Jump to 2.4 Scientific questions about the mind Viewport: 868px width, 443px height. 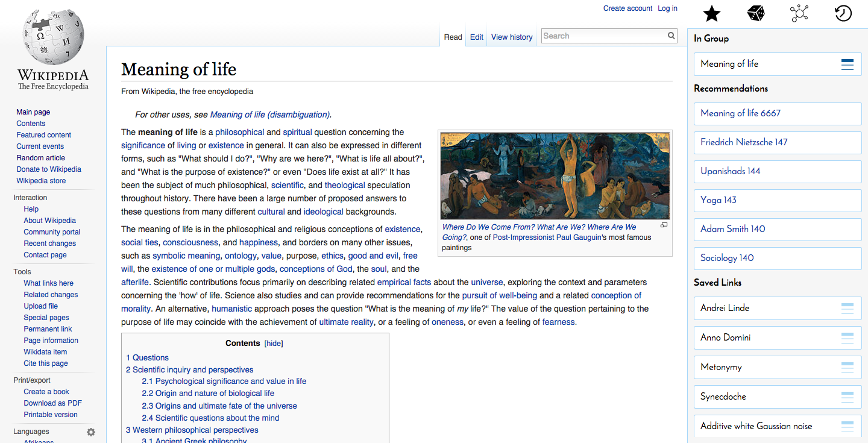tap(210, 418)
